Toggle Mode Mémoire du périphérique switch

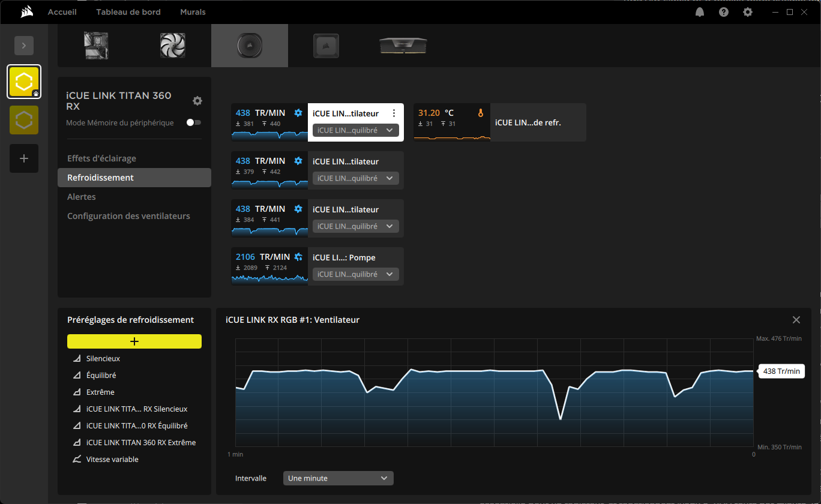pos(193,122)
